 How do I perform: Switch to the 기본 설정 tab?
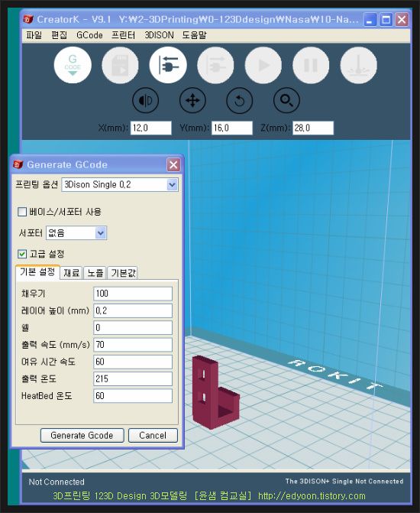click(x=37, y=272)
